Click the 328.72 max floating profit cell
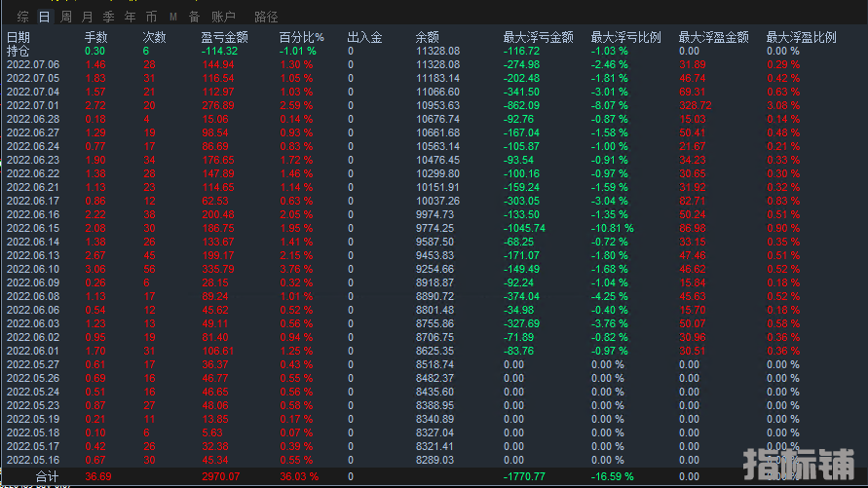The width and height of the screenshot is (868, 488). point(696,105)
